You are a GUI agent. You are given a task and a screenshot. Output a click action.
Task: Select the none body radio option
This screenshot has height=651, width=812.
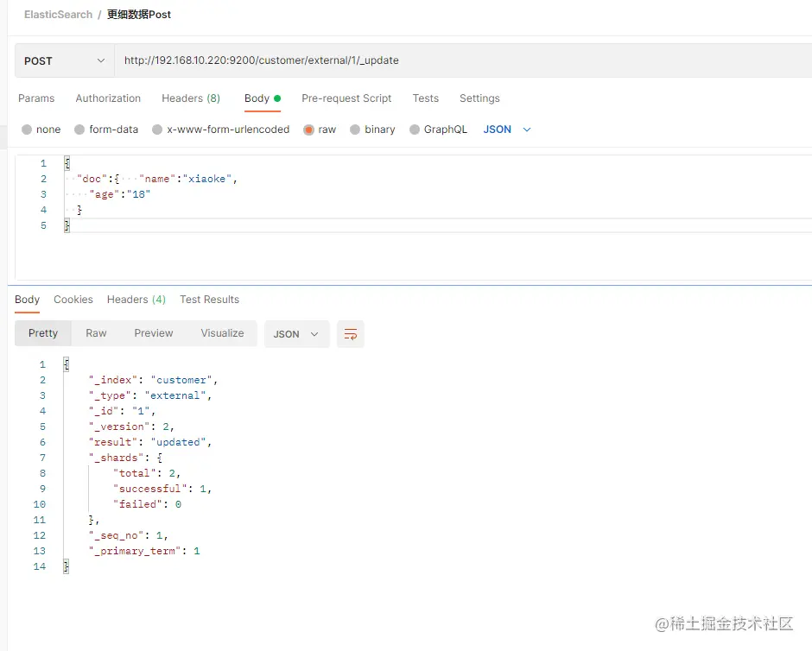[x=28, y=130]
